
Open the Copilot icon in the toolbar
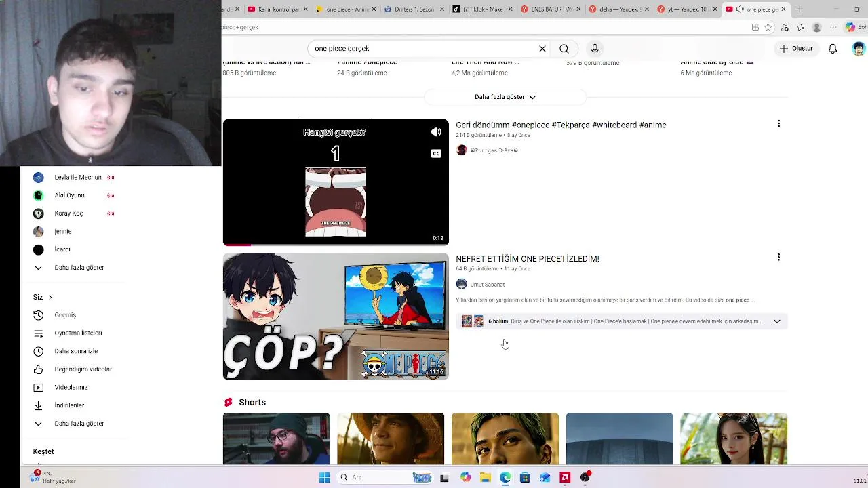click(850, 27)
